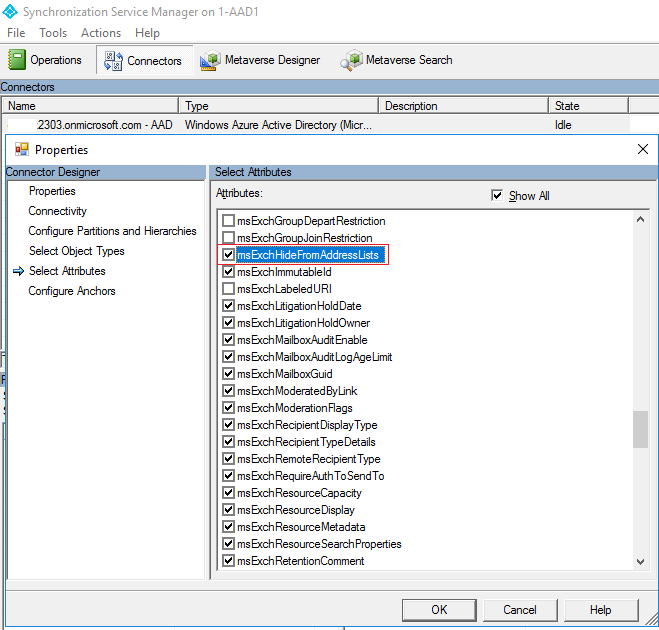Toggle the Show All checkbox
The height and width of the screenshot is (630, 659).
click(497, 195)
